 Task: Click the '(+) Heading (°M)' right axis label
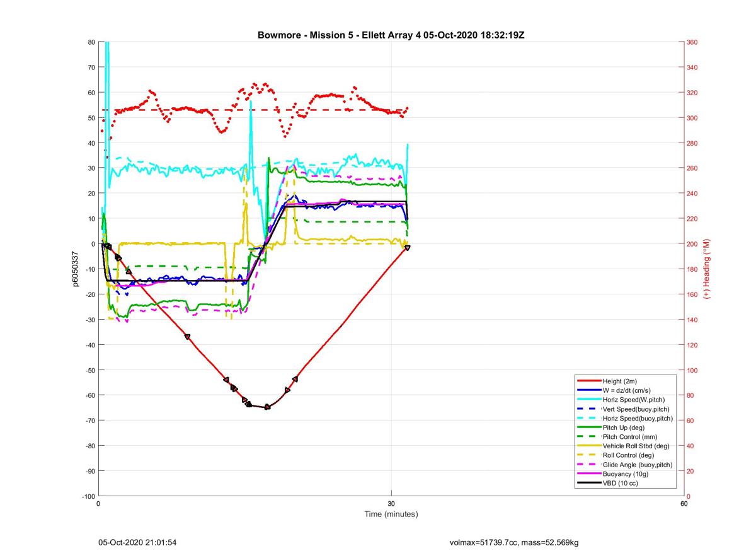tap(706, 269)
